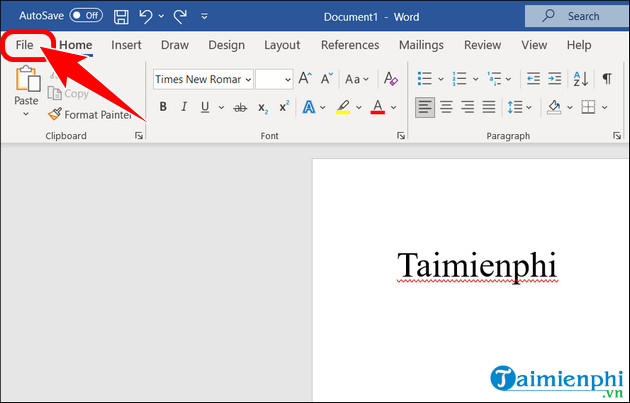Switch to the Design tab

coord(226,45)
